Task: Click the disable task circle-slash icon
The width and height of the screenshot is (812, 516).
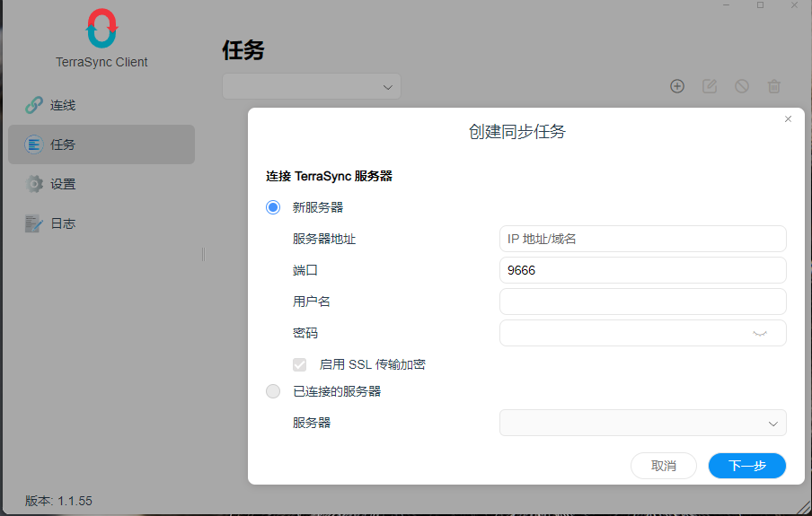Action: click(742, 86)
